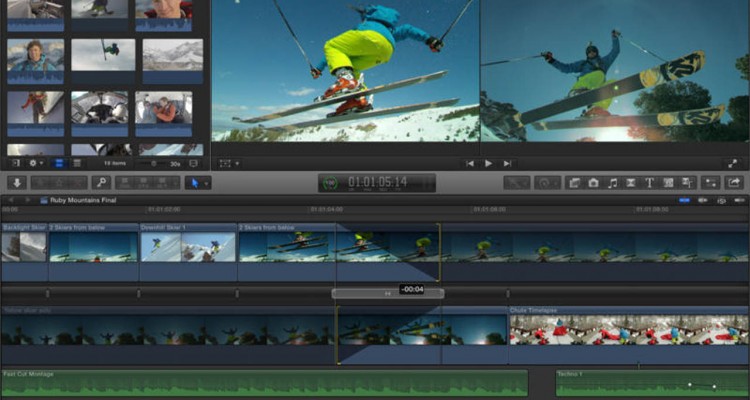Hide the Libraries sidebar
The image size is (750, 400).
[x=16, y=163]
